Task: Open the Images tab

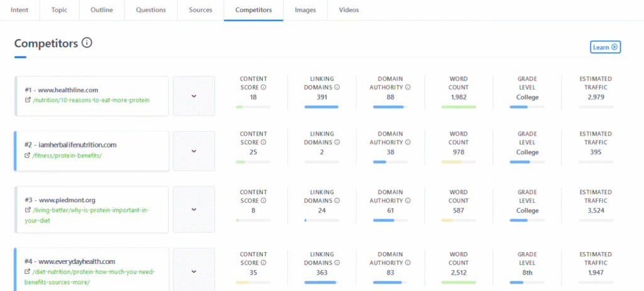Action: tap(305, 10)
